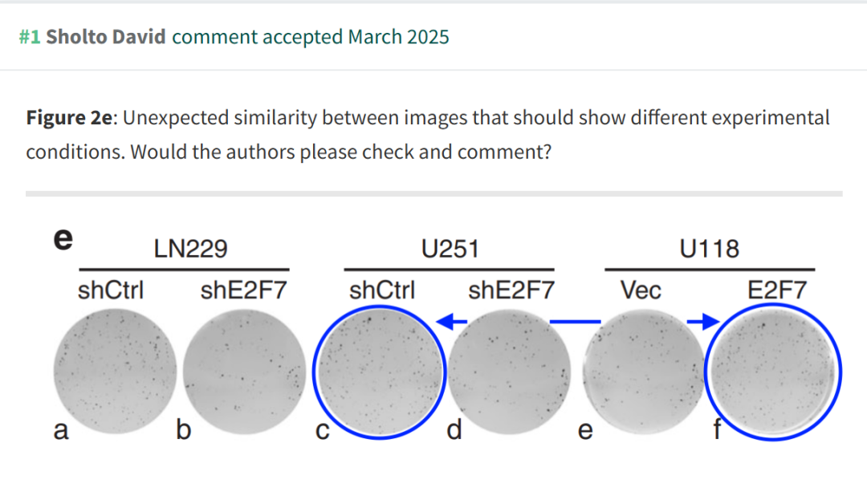Click the "Vec" condition label

641,291
